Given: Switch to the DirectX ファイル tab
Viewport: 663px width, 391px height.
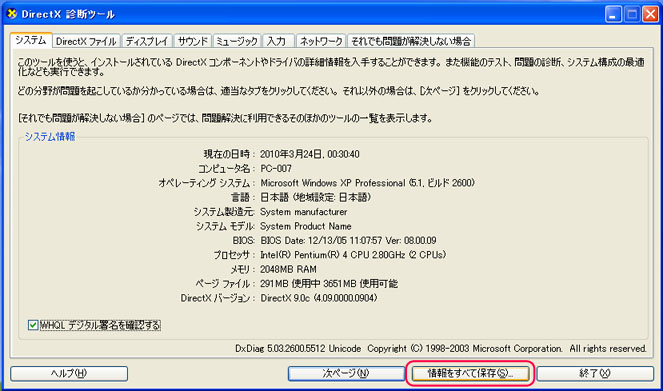Looking at the screenshot, I should [x=86, y=41].
